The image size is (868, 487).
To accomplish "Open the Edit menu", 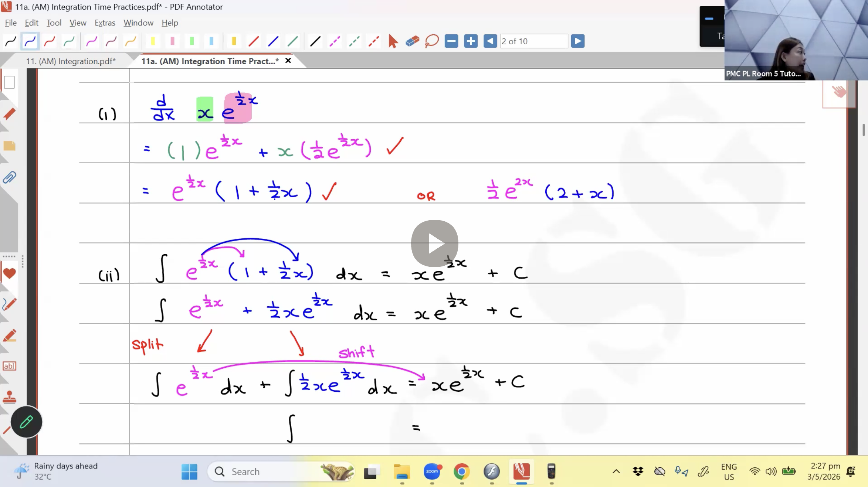I will 31,23.
